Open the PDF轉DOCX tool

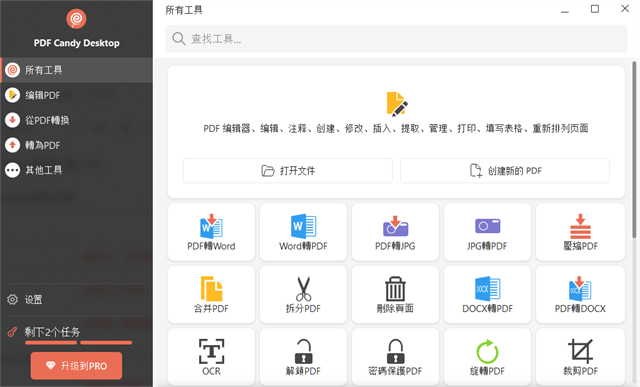(x=580, y=294)
